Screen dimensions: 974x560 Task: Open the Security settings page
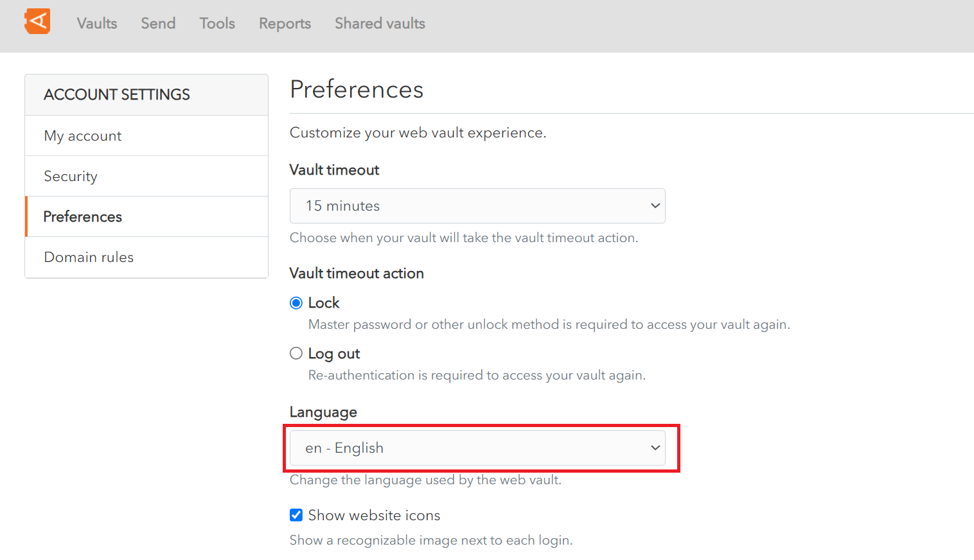click(146, 176)
